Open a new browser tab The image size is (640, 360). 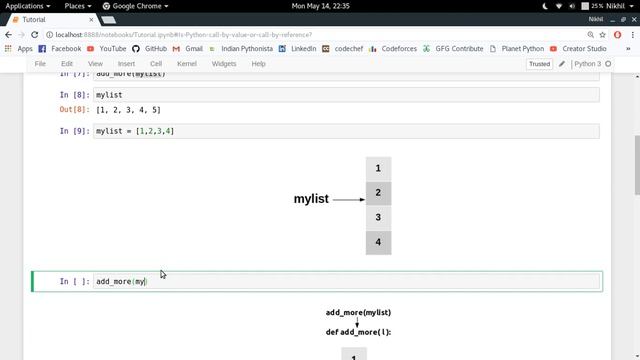pyautogui.click(x=109, y=20)
